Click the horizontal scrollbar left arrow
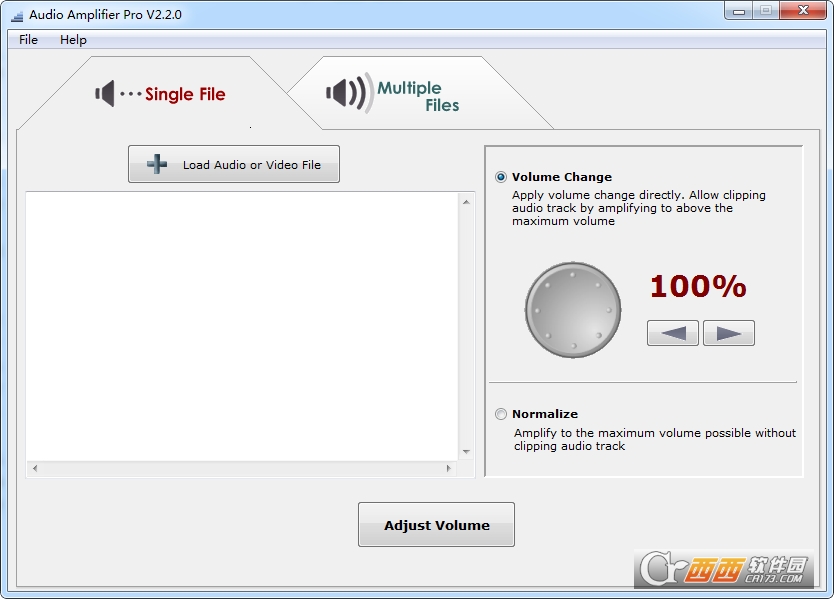The image size is (834, 599). [35, 468]
